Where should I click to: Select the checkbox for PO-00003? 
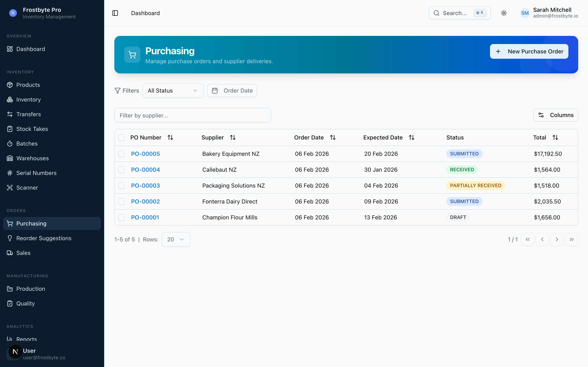click(x=121, y=186)
